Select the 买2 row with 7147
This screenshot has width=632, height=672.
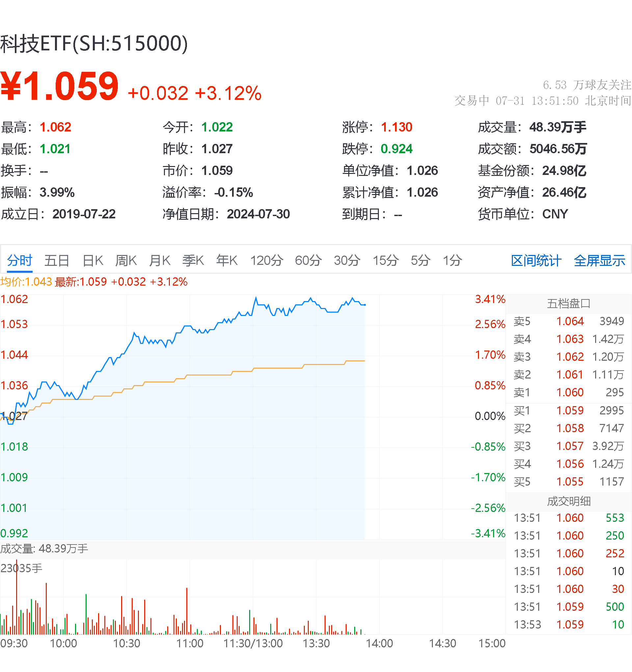568,429
